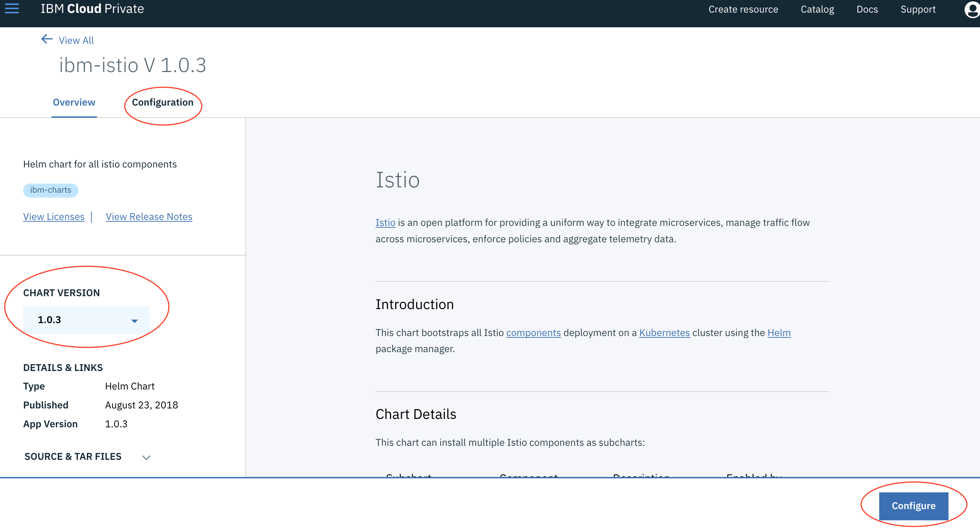The image size is (980, 528).
Task: Switch to the Configuration tab
Action: (162, 102)
